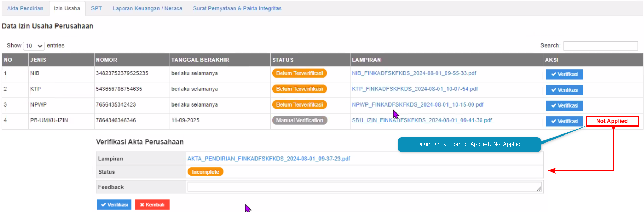Click into the Feedback text area
644x212 pixels.
(x=364, y=187)
